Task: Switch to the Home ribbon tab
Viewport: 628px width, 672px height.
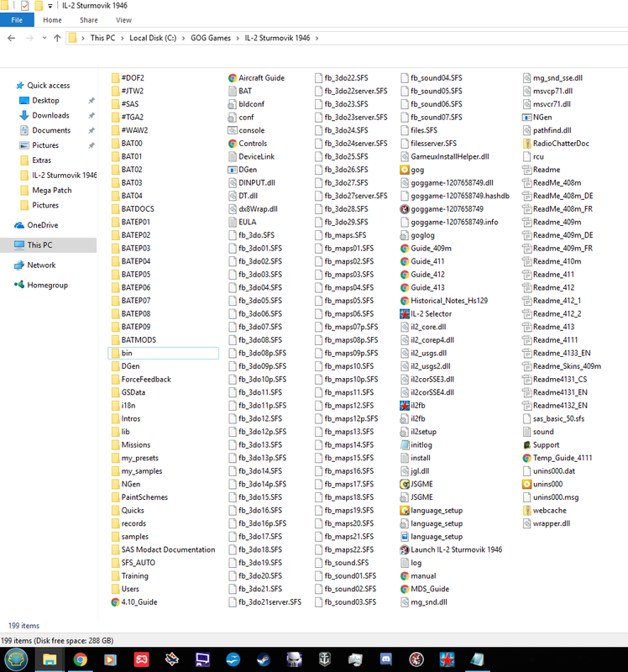Action: click(x=52, y=20)
